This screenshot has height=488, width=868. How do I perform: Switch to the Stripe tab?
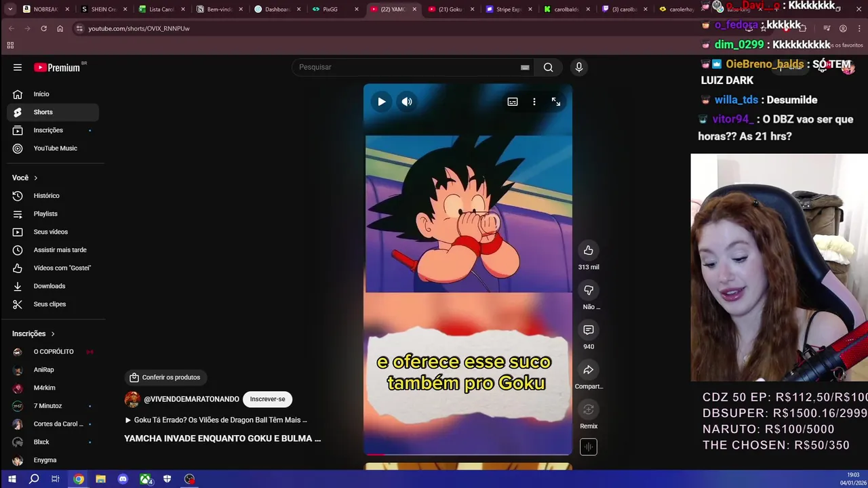(509, 9)
